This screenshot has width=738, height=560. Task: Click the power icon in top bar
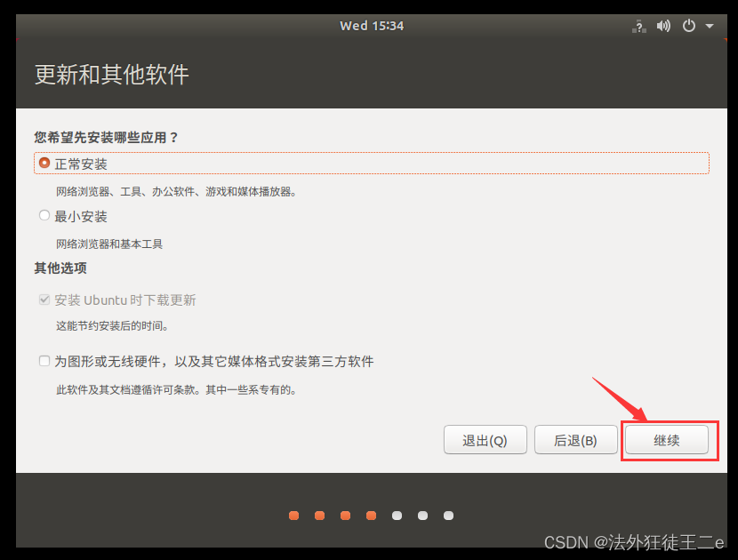point(688,26)
